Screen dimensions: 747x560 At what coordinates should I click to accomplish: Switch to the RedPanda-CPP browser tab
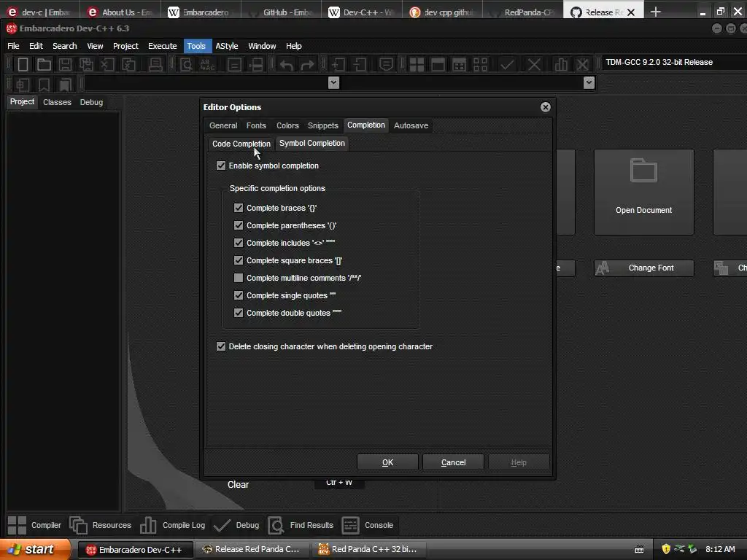click(x=523, y=12)
